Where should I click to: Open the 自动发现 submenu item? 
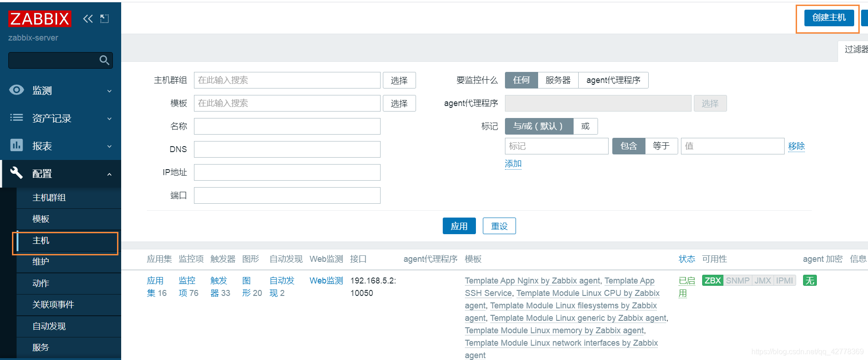[x=69, y=326]
